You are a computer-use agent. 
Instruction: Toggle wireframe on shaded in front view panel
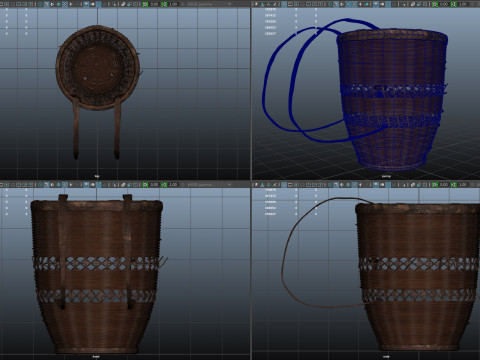(x=59, y=184)
